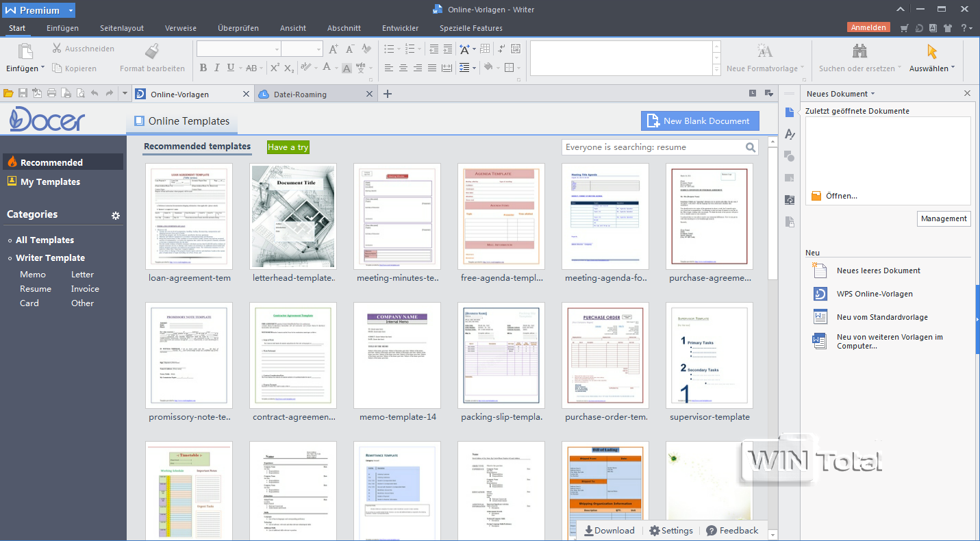Click the t-shirt skin icon in title bar
This screenshot has width=980, height=541.
(947, 28)
